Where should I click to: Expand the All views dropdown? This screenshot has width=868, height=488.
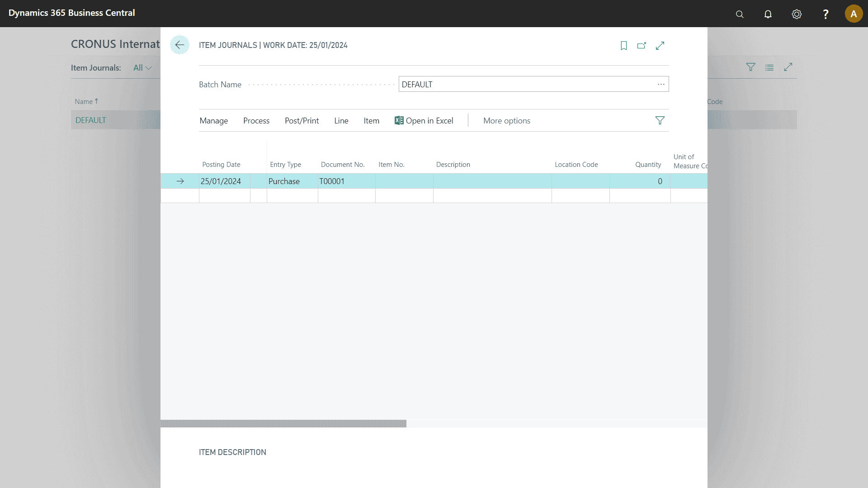click(142, 68)
